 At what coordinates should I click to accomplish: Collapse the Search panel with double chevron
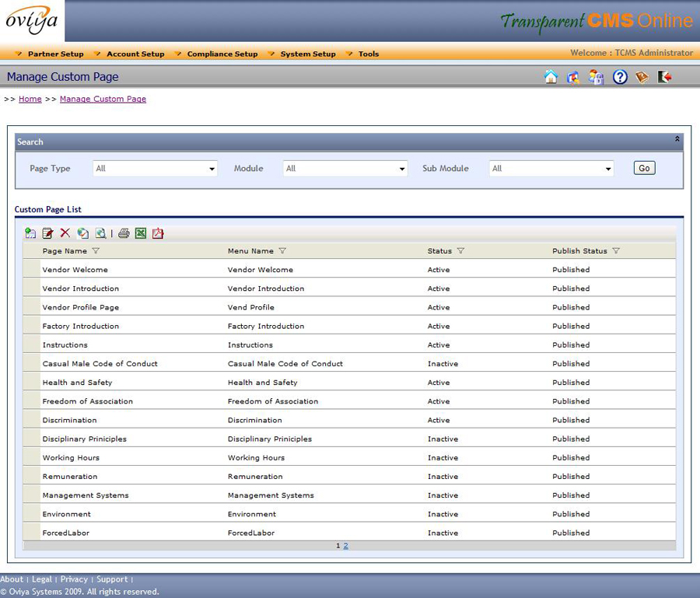coord(677,138)
